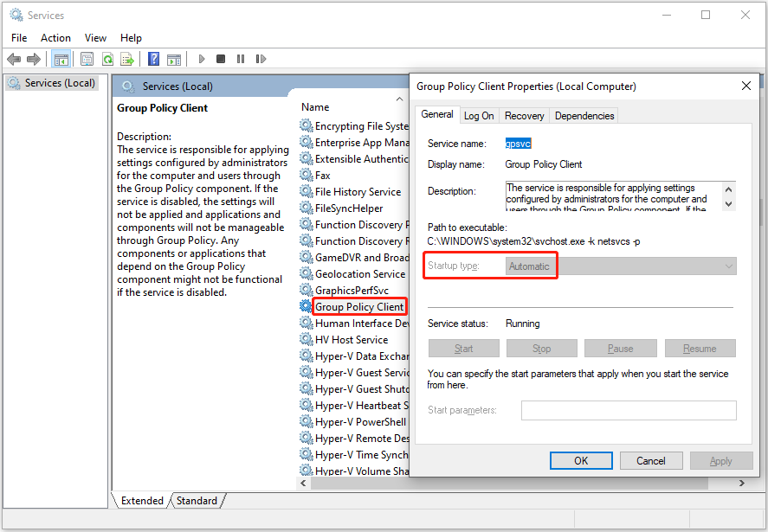Select Human Interface Device service row
768x532 pixels.
pos(354,323)
